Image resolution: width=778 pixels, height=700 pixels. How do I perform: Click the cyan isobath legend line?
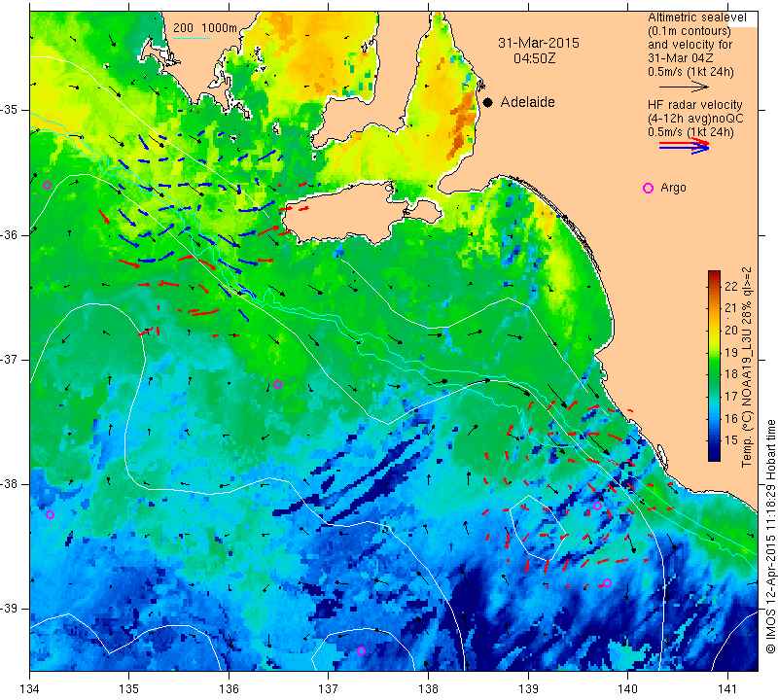click(192, 38)
